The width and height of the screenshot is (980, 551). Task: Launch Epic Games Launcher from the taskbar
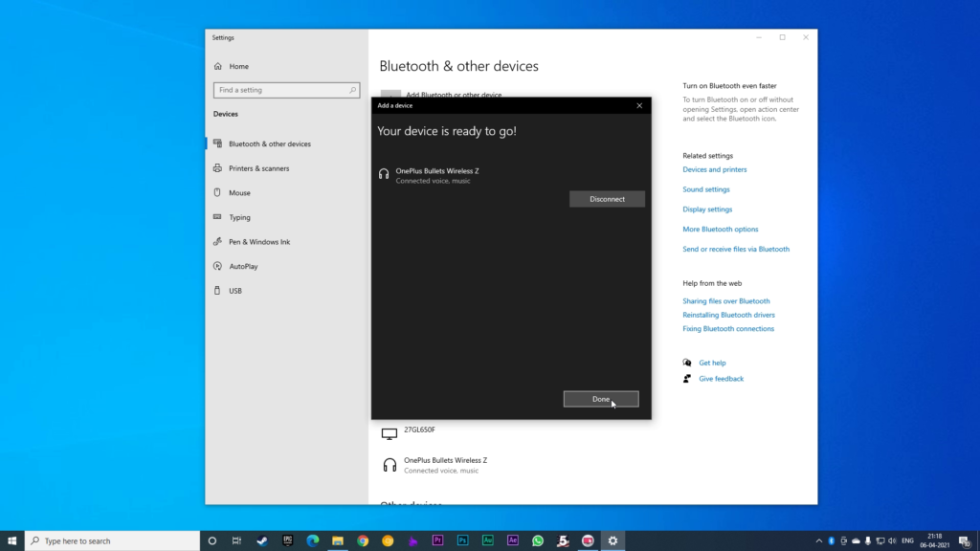tap(287, 540)
